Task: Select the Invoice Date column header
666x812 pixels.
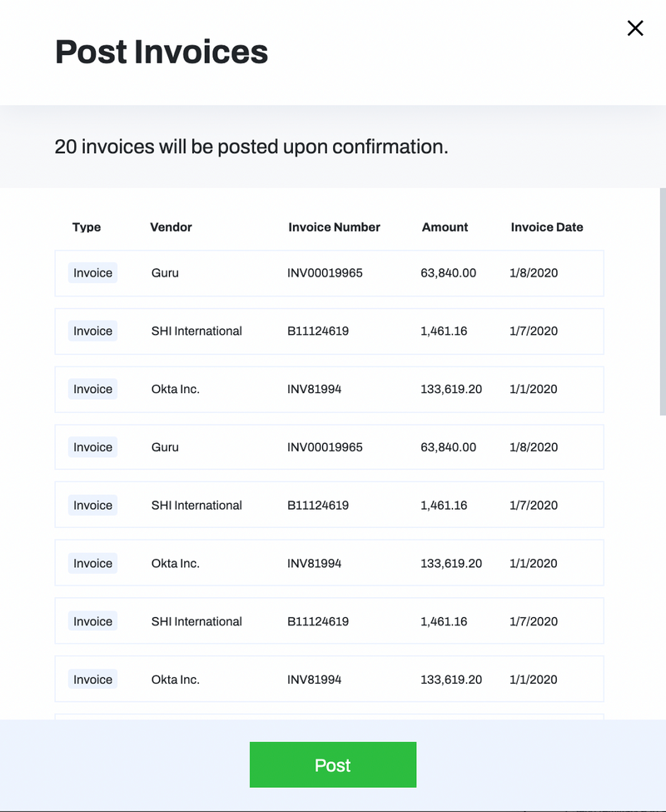Action: coord(547,227)
